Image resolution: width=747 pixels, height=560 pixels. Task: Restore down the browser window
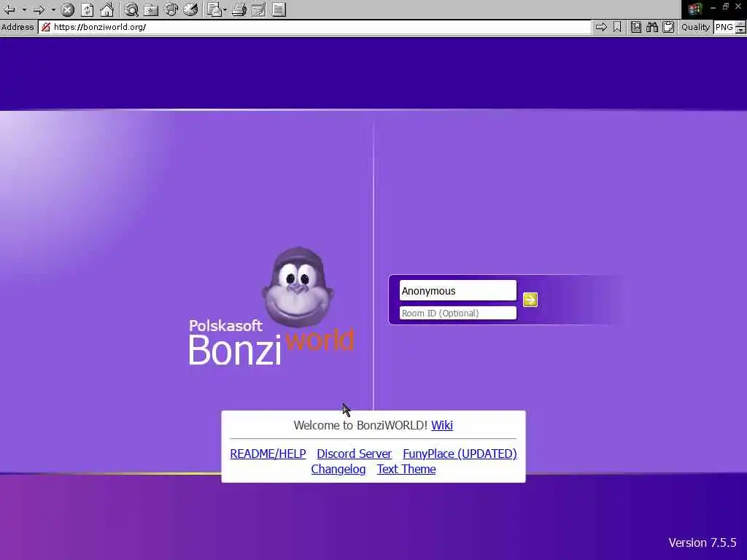pyautogui.click(x=726, y=7)
